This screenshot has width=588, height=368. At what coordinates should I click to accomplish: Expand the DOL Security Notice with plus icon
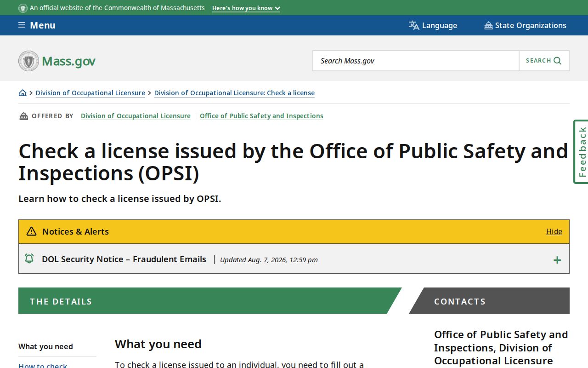tap(557, 260)
